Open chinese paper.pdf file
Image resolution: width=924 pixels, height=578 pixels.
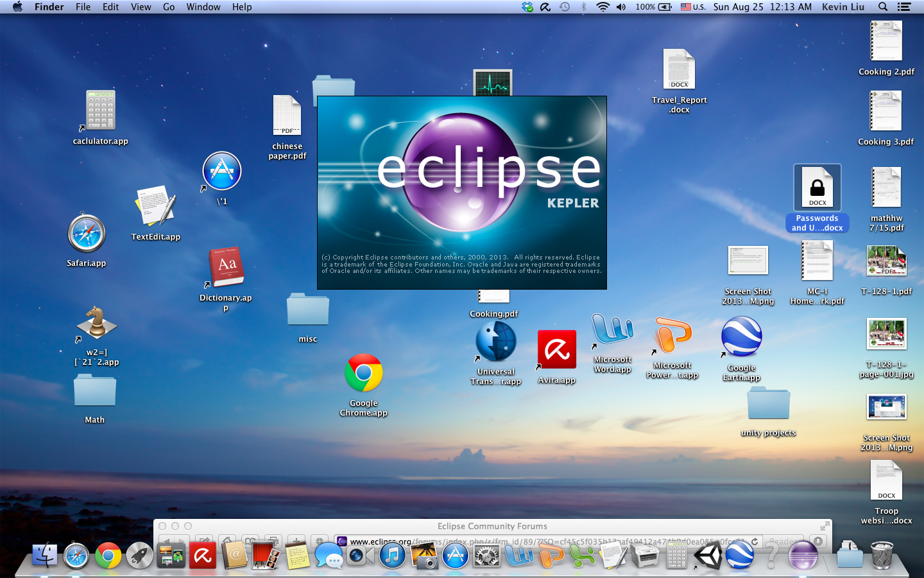(287, 115)
